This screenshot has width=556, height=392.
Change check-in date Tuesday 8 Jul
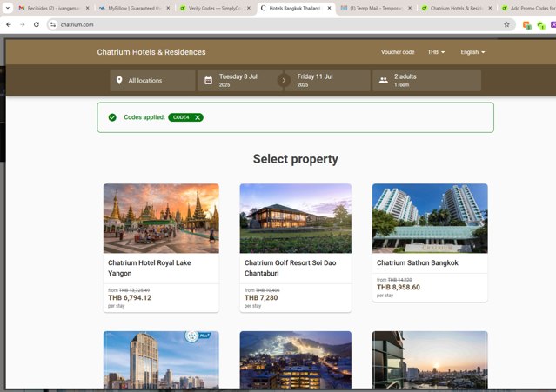(239, 80)
